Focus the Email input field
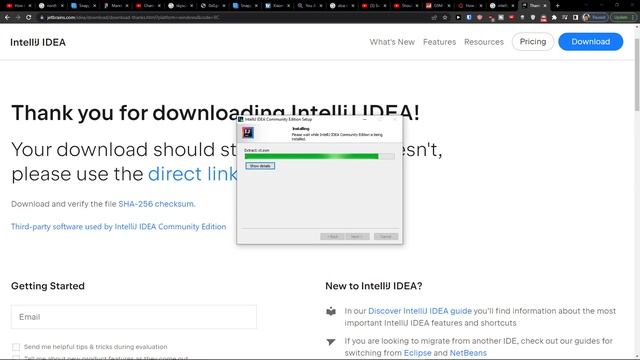This screenshot has height=360, width=640. (134, 317)
